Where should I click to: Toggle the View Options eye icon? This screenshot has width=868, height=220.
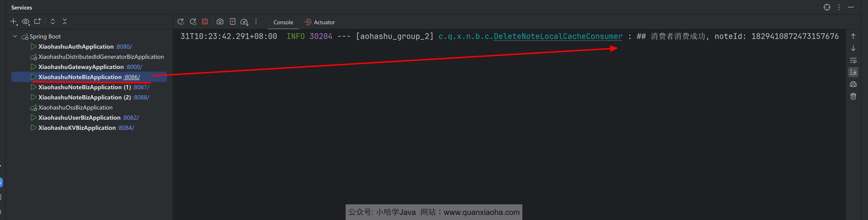pos(26,22)
